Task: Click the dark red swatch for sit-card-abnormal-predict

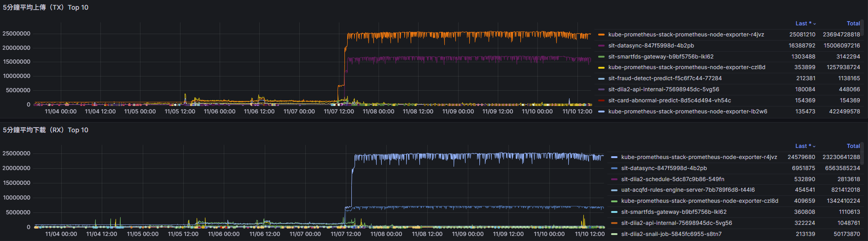Action: (x=601, y=100)
